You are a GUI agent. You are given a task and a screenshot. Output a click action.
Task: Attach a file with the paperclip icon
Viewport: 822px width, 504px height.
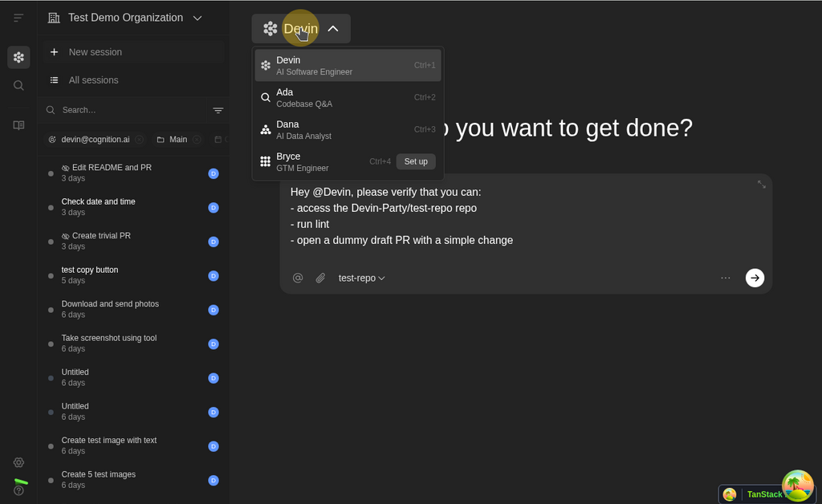pos(320,278)
